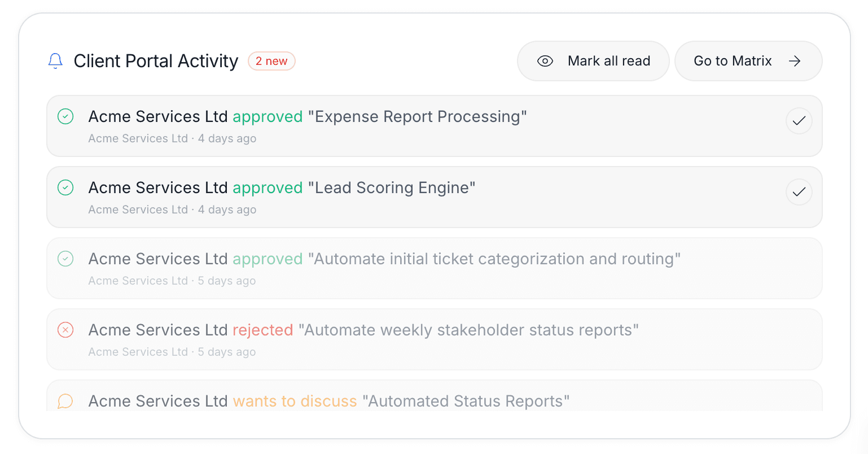
Task: Click the arrow icon in Go to Matrix
Action: 795,60
